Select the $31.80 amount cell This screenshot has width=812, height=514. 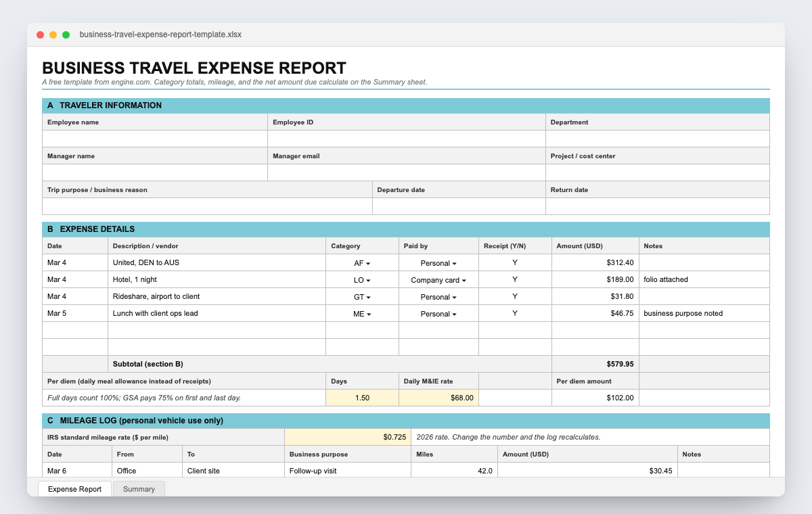click(x=595, y=296)
